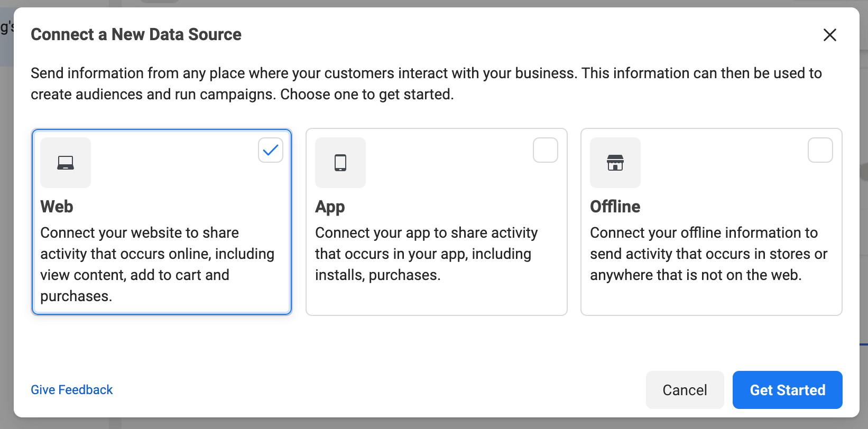This screenshot has width=868, height=429.
Task: Click the Get Started button
Action: [x=788, y=390]
